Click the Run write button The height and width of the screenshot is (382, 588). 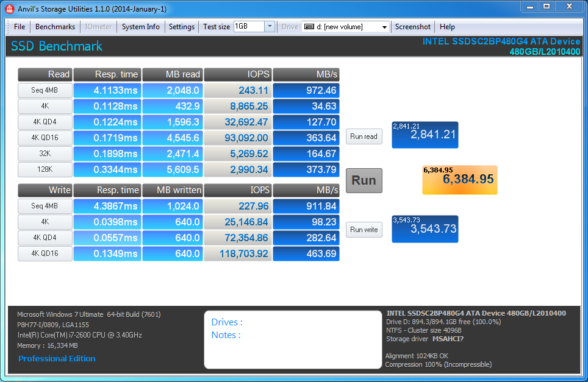coord(364,230)
